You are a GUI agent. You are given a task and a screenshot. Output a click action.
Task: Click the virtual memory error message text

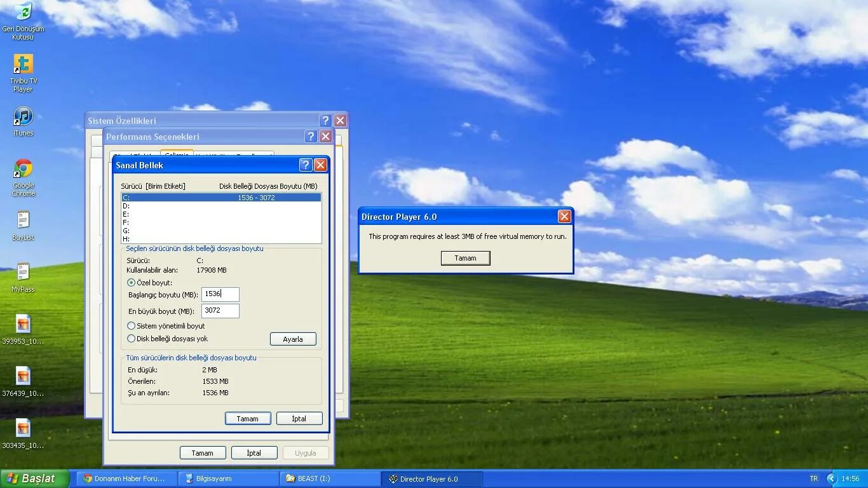tap(468, 236)
